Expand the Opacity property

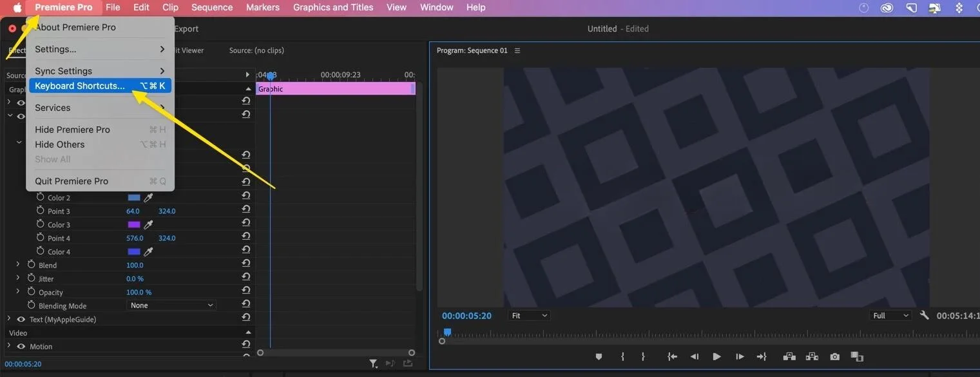pos(18,292)
